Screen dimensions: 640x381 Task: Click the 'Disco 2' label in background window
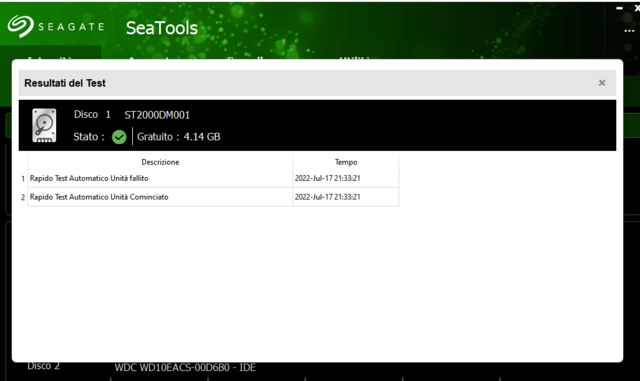coord(43,366)
